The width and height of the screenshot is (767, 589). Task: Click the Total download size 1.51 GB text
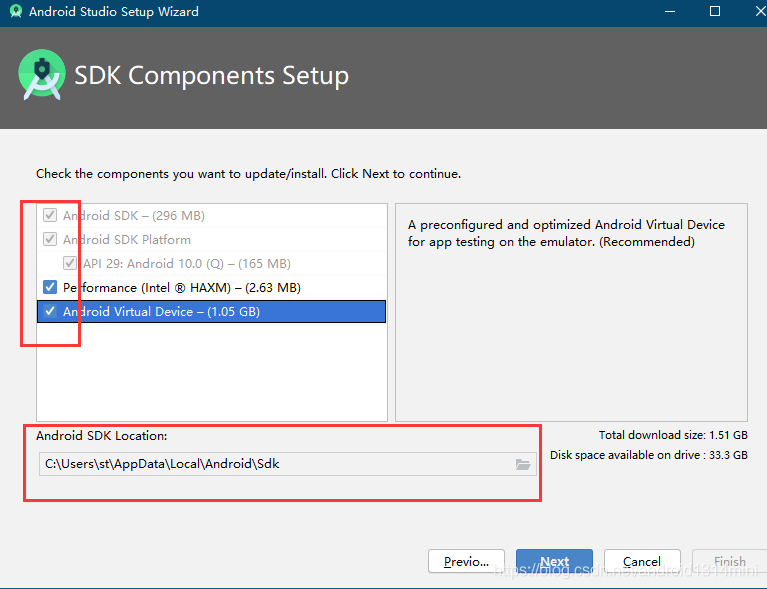(x=673, y=435)
